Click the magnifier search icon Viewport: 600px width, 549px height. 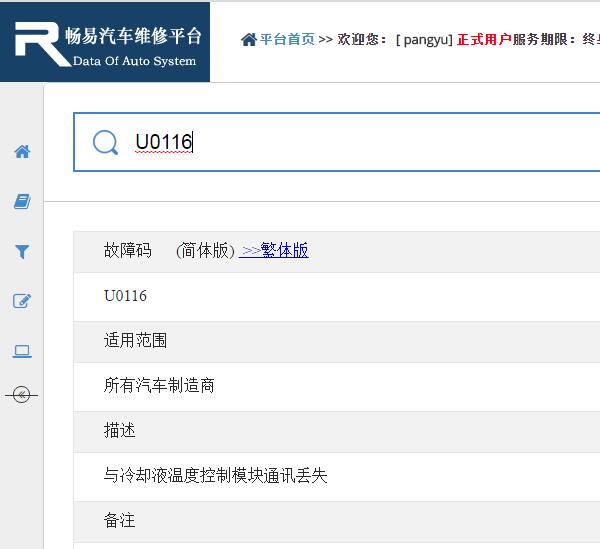[105, 142]
